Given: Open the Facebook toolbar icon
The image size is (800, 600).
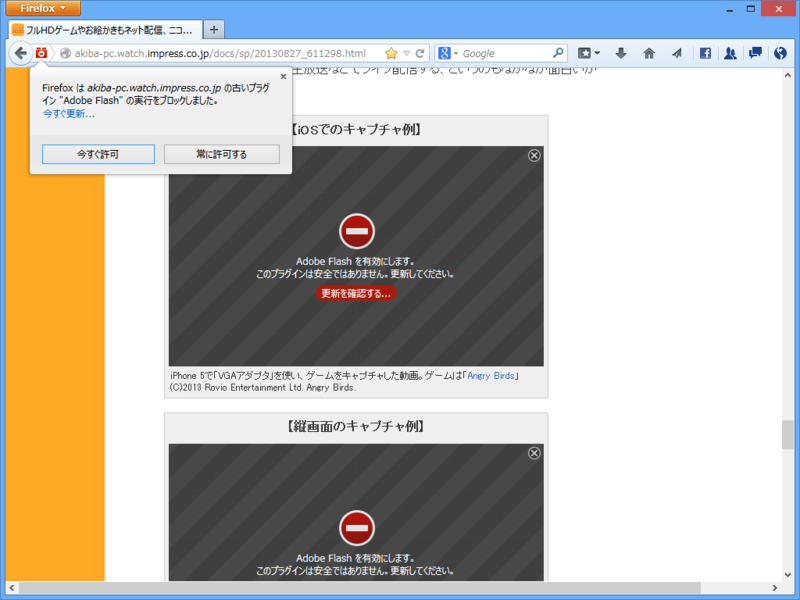Looking at the screenshot, I should pyautogui.click(x=705, y=53).
